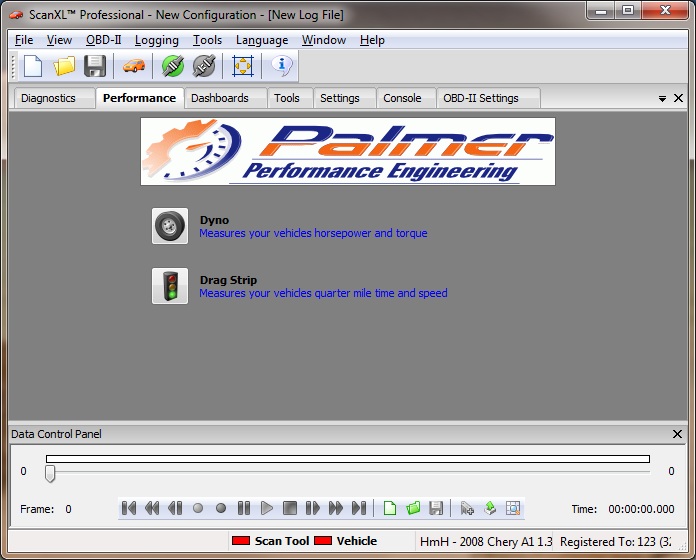The width and height of the screenshot is (696, 560).
Task: Open the Logging menu
Action: [x=157, y=40]
